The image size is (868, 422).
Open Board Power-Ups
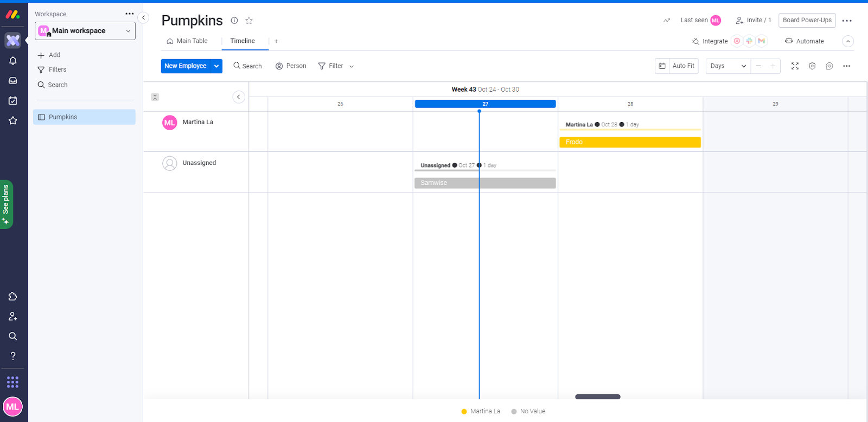pos(807,20)
